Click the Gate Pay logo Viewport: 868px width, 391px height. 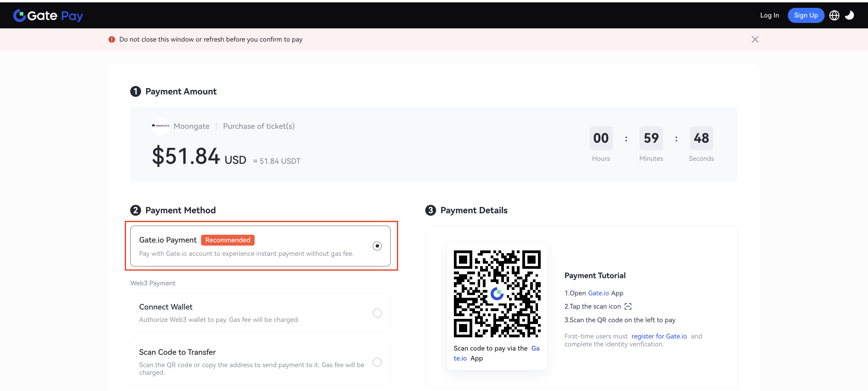(x=48, y=15)
